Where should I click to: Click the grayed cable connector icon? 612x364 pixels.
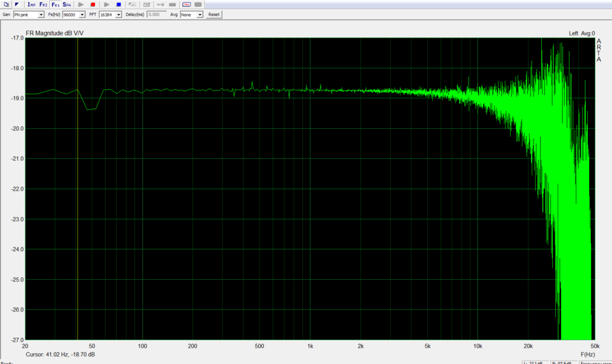[x=161, y=4]
